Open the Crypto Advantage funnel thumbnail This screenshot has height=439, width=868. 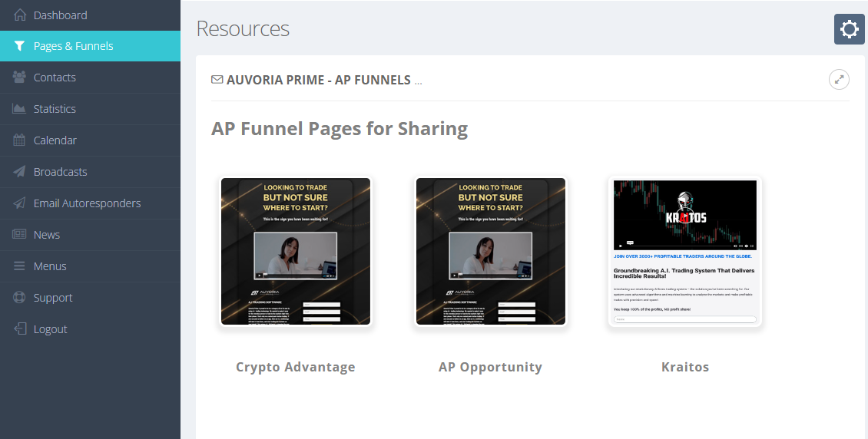[x=296, y=251]
